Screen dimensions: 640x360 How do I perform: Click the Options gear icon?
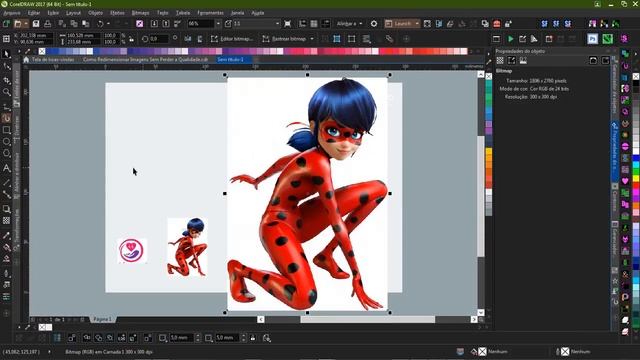tap(374, 24)
